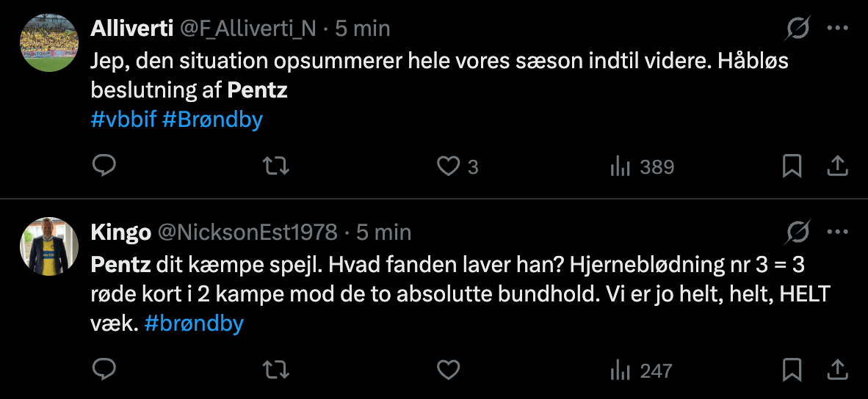Like Alliverti's tweet with 3 likes

[x=448, y=167]
